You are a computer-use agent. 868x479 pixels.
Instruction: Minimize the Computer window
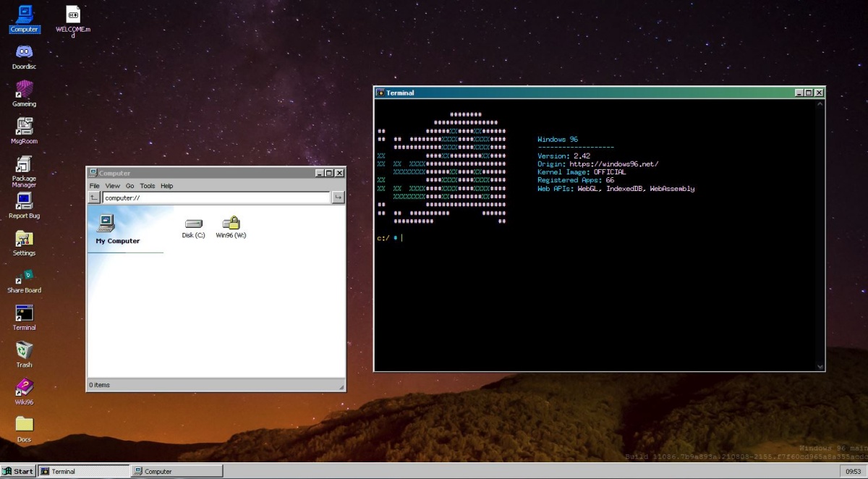pyautogui.click(x=320, y=173)
